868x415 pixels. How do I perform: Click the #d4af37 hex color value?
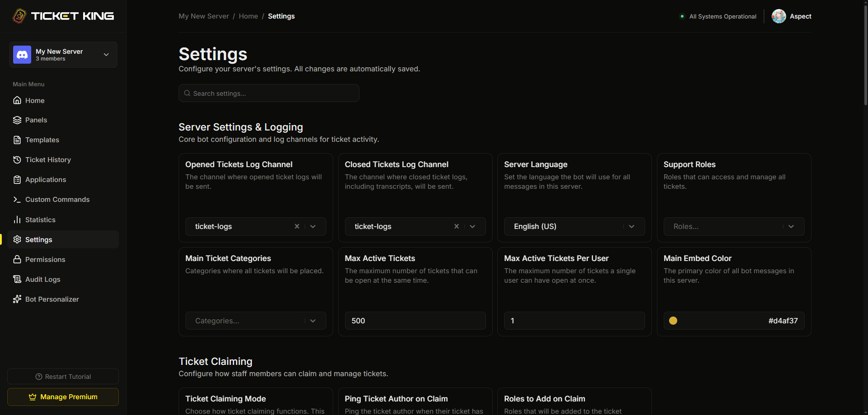point(783,321)
